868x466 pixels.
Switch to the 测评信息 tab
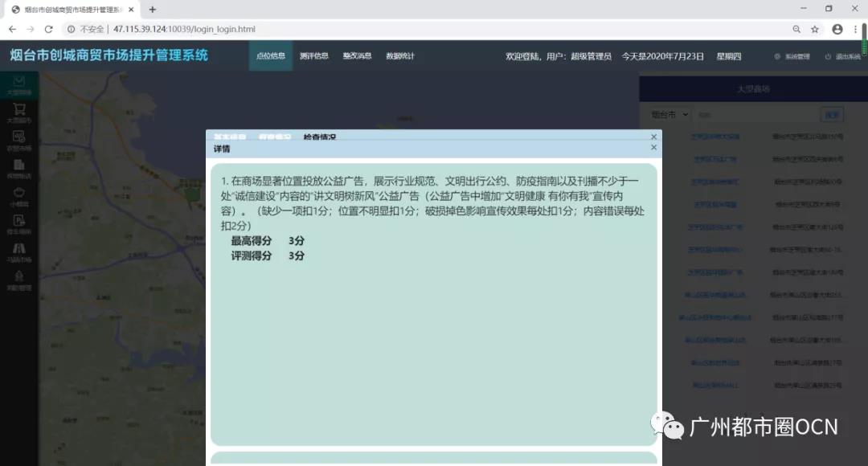[313, 56]
